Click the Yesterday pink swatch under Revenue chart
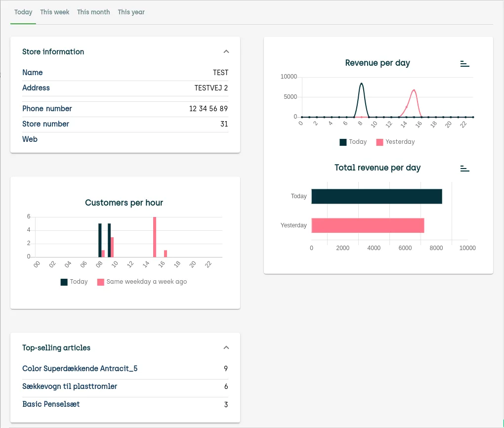This screenshot has width=504, height=428. tap(379, 142)
